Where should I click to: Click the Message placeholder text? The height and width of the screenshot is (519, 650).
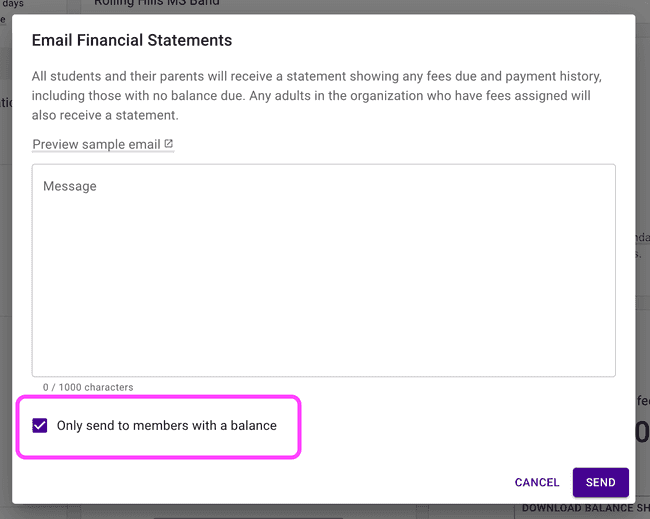pos(70,187)
